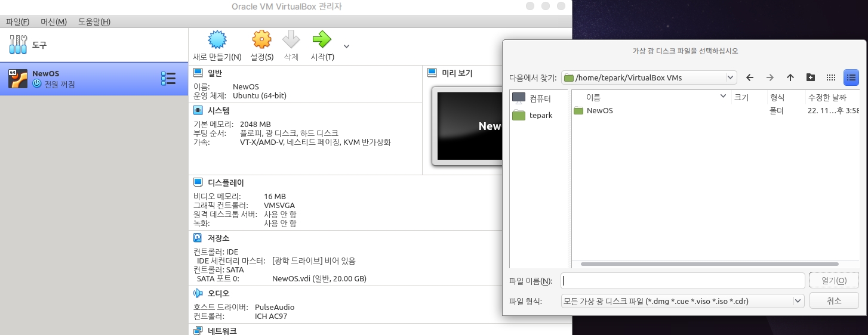Open the NewOS machine menu list icon
This screenshot has height=335, width=868.
click(x=168, y=79)
